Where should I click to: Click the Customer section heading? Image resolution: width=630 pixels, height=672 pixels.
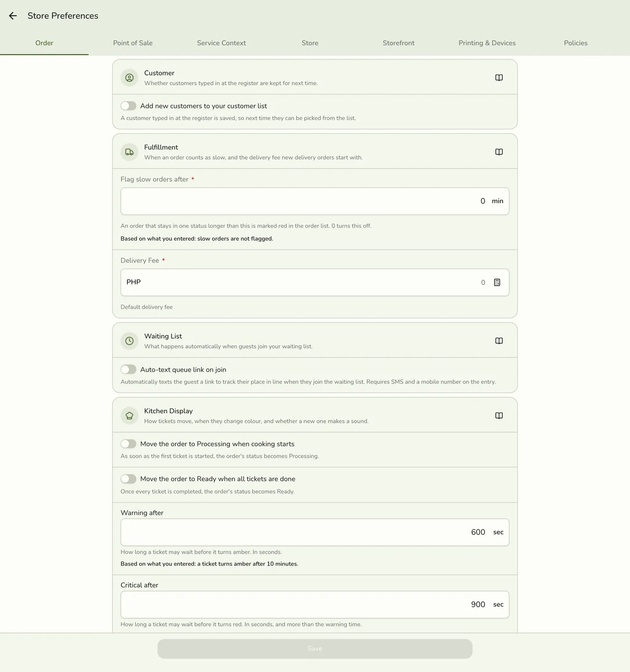click(x=159, y=73)
